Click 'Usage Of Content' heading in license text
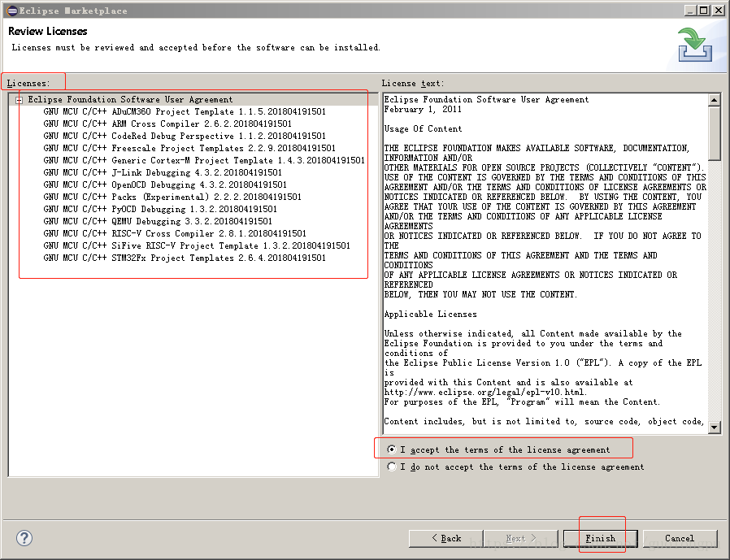The height and width of the screenshot is (560, 730). (x=423, y=128)
